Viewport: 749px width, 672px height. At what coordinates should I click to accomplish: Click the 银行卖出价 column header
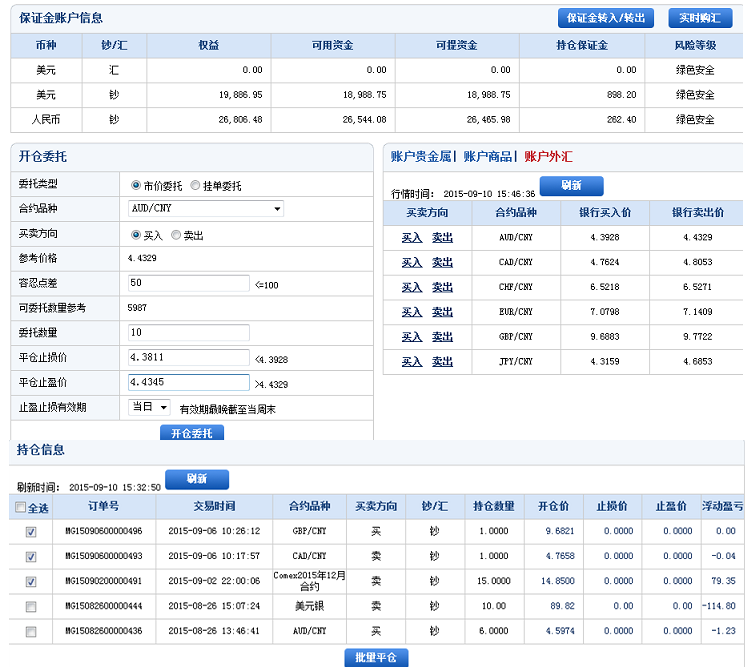pyautogui.click(x=697, y=213)
